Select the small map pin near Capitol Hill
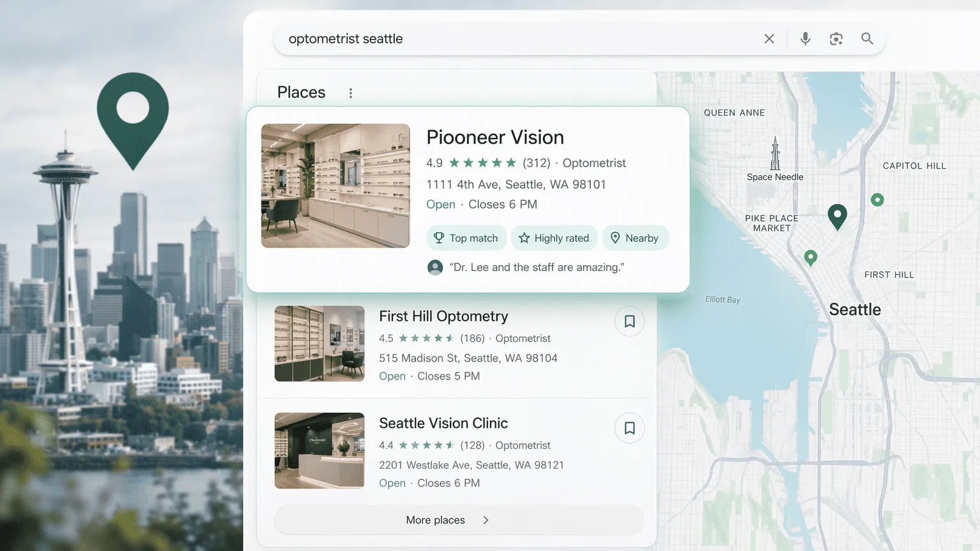The height and width of the screenshot is (551, 980). pyautogui.click(x=877, y=200)
